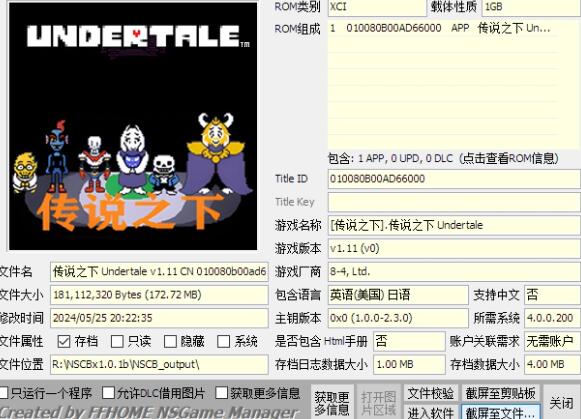This screenshot has height=419, width=581.
Task: Toggle the 只读 read-only checkbox
Action: point(117,341)
